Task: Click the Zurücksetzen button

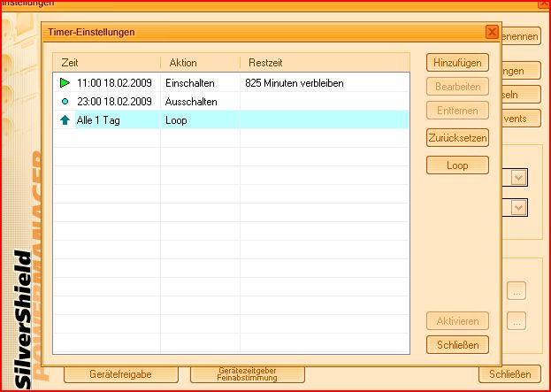Action: click(457, 138)
